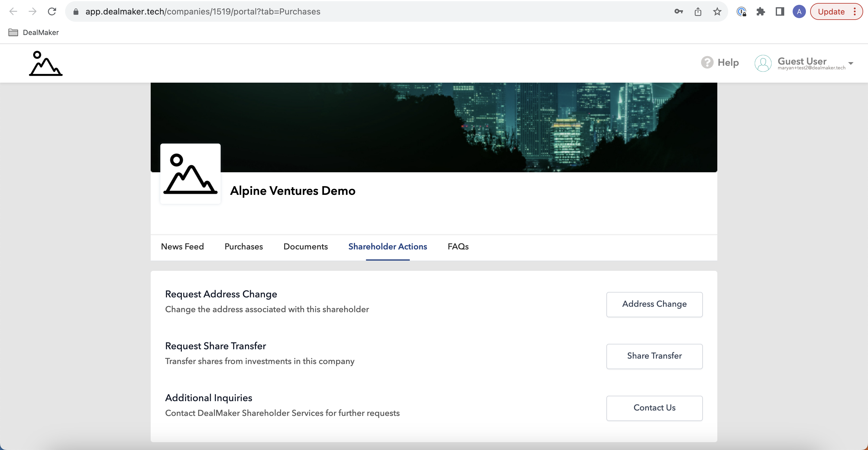This screenshot has width=868, height=450.
Task: Click the Guest User name
Action: pyautogui.click(x=802, y=61)
